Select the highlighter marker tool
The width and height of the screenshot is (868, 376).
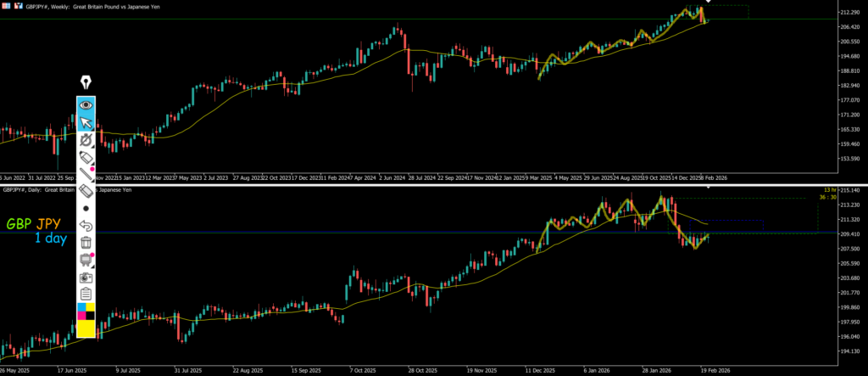(x=86, y=157)
